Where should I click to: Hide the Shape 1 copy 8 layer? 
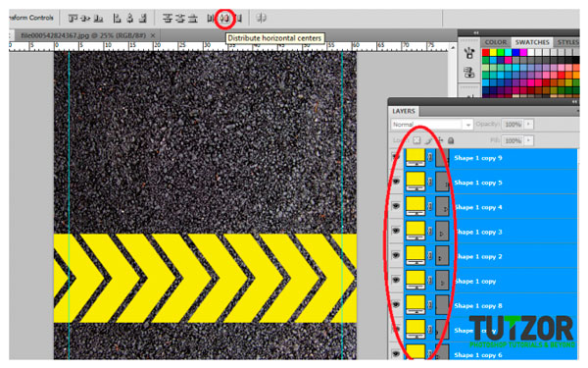click(396, 305)
